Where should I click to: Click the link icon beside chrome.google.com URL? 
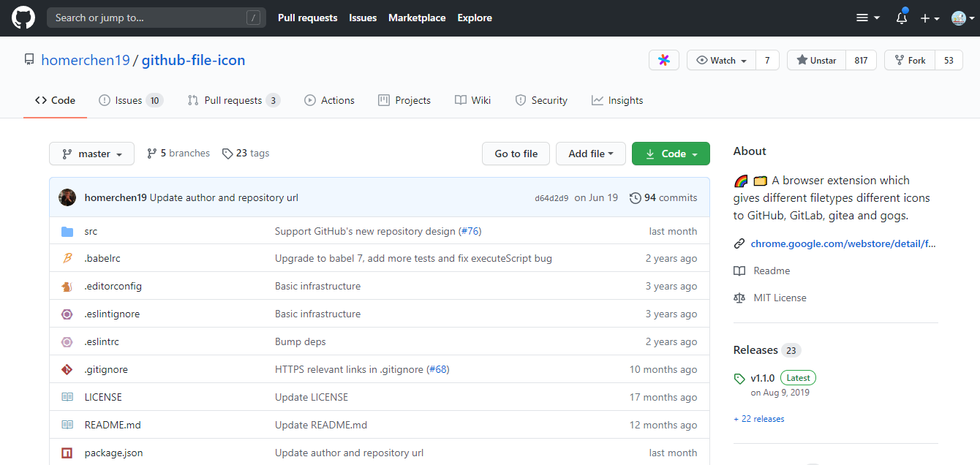[739, 243]
